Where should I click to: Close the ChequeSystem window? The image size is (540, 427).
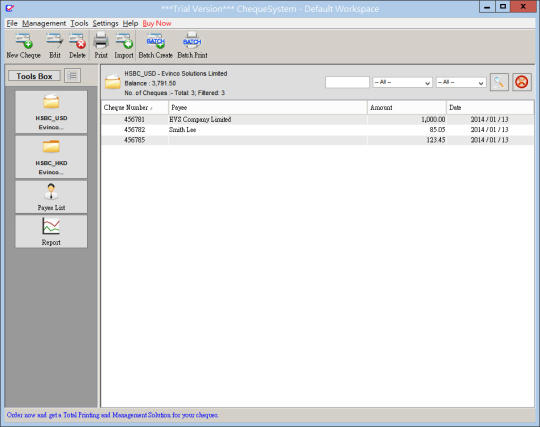(x=523, y=7)
